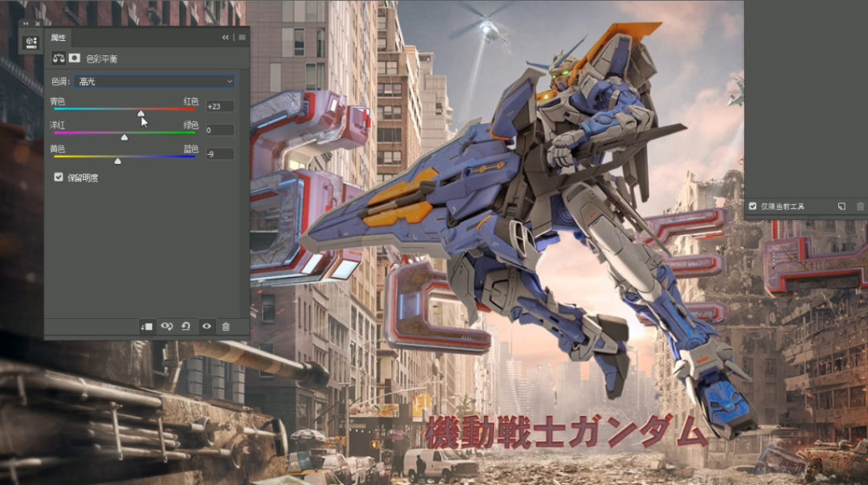Close the collapsed icon dock
Viewport: 868px width, 485px height.
[x=38, y=24]
